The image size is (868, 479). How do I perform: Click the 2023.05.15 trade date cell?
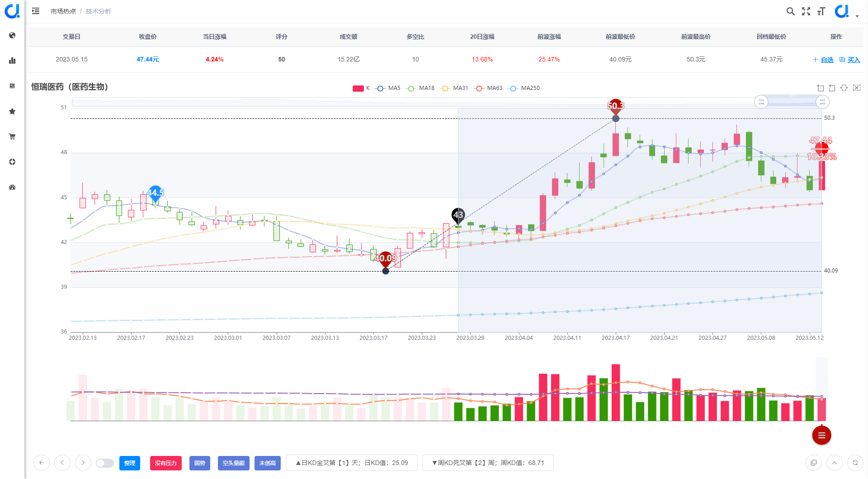(x=71, y=59)
